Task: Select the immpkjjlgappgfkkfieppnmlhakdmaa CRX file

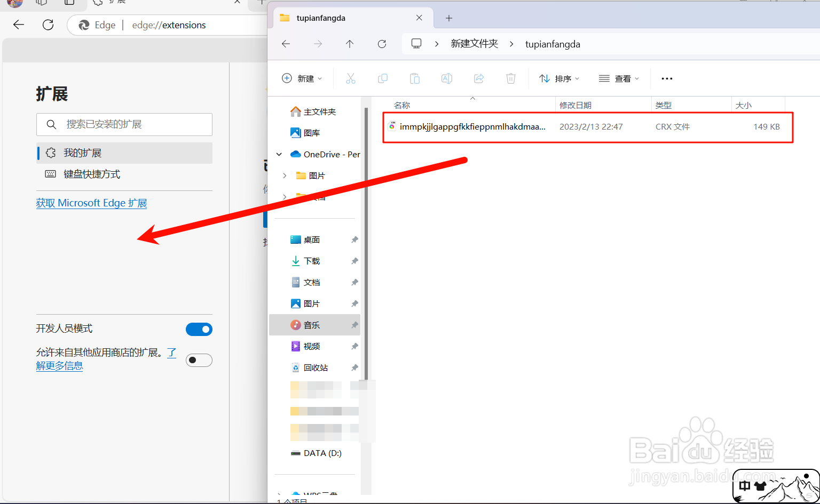Action: tap(470, 126)
